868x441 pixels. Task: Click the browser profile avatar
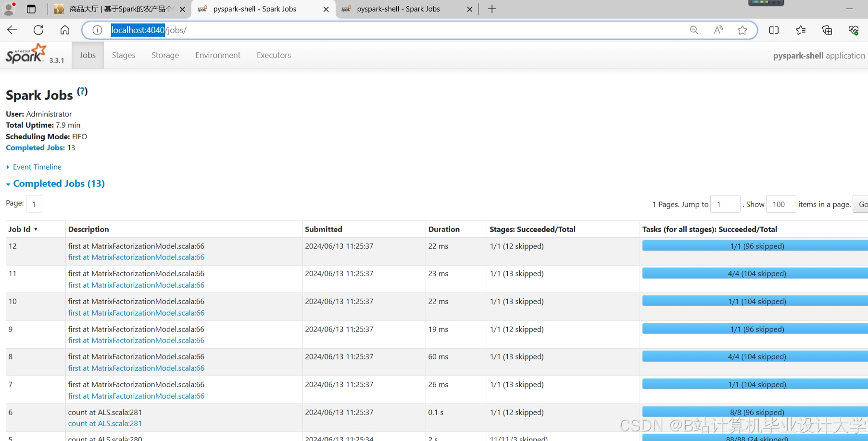9,9
